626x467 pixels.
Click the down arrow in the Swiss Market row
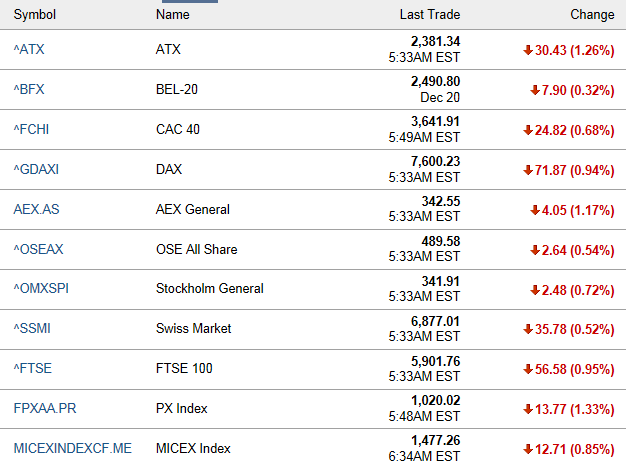click(528, 329)
